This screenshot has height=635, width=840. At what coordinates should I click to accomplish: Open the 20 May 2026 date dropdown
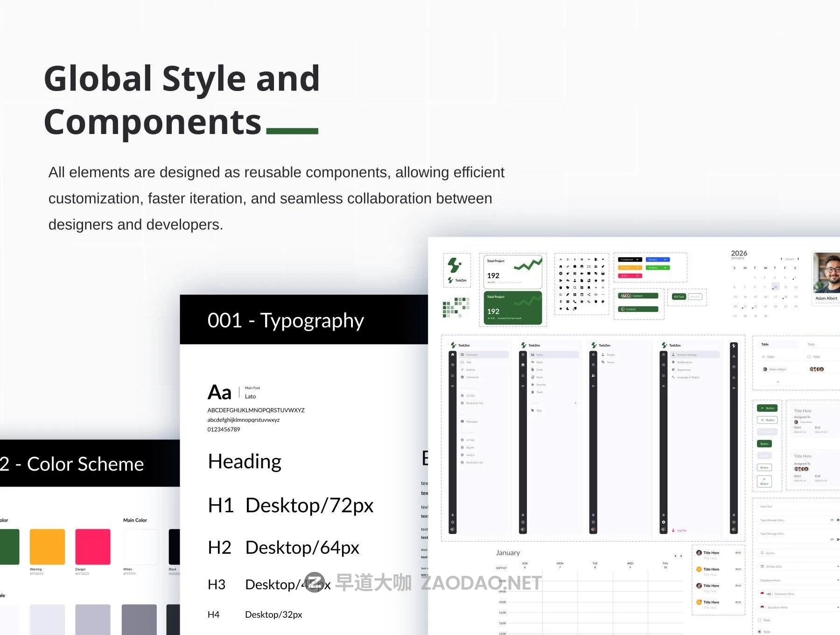[x=799, y=566]
